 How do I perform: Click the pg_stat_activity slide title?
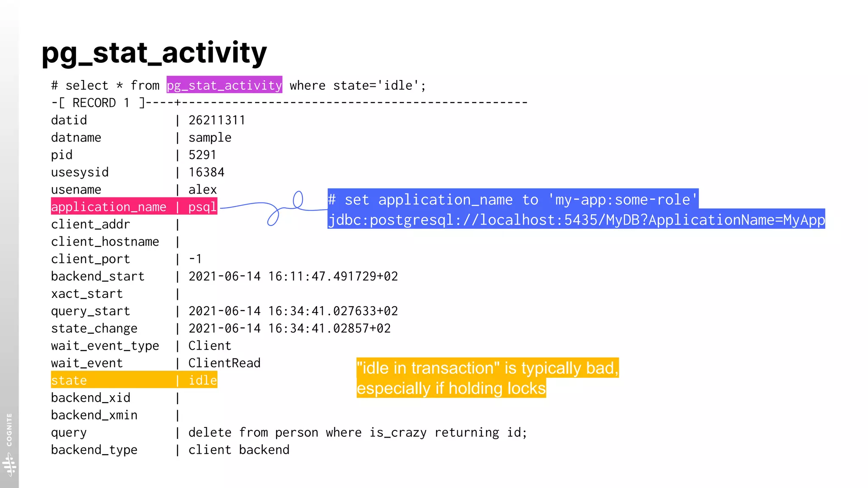click(154, 53)
